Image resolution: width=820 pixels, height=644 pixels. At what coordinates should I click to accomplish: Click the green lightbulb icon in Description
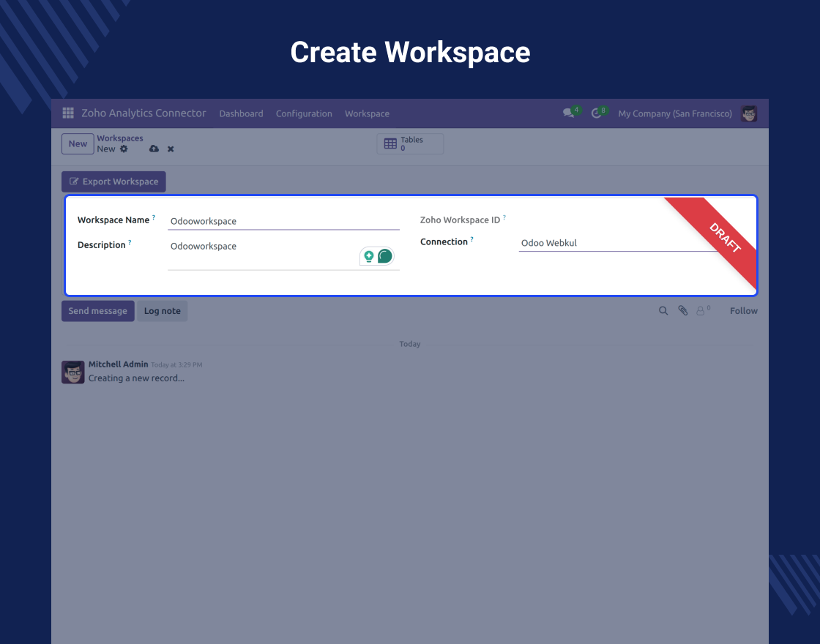click(369, 256)
